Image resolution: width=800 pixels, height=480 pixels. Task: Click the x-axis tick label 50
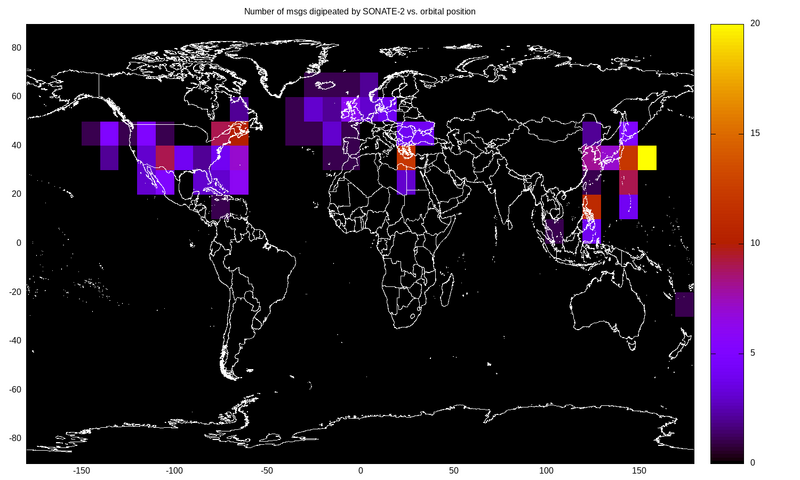[x=453, y=471]
